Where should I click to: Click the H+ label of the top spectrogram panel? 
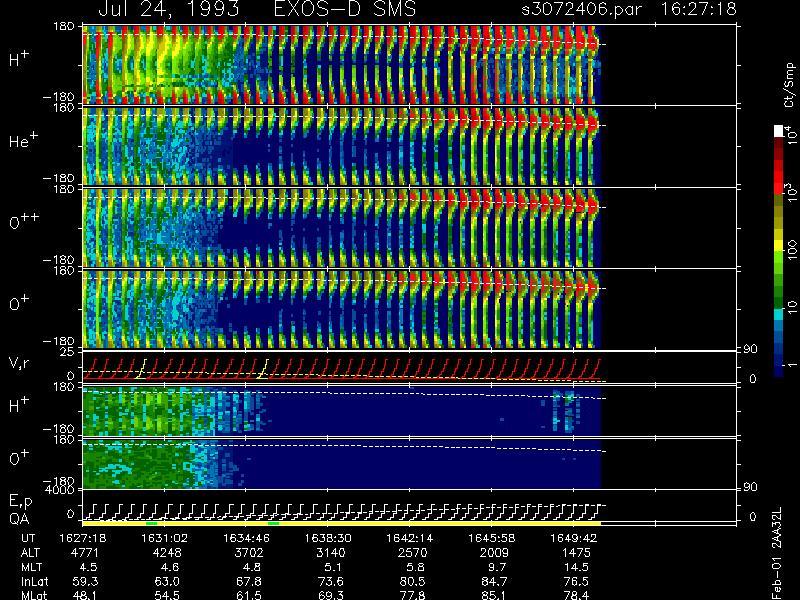19,59
